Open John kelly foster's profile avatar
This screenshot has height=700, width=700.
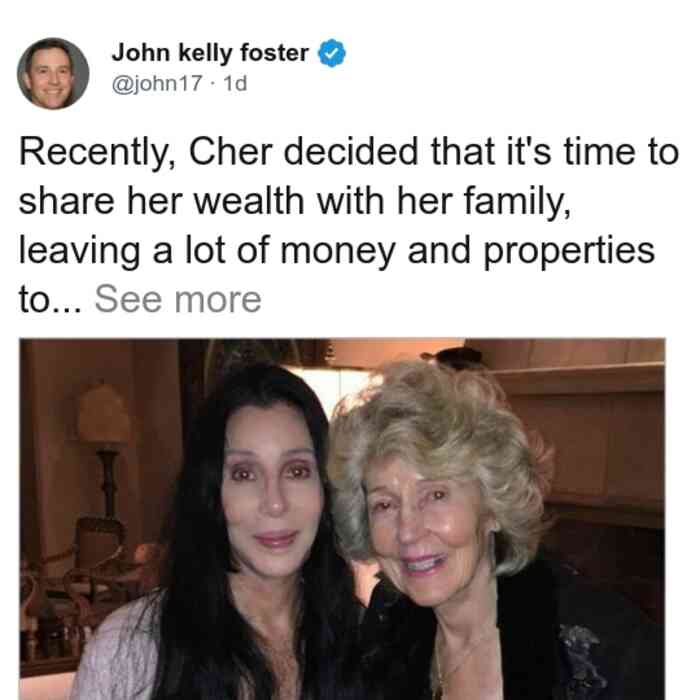[x=53, y=73]
